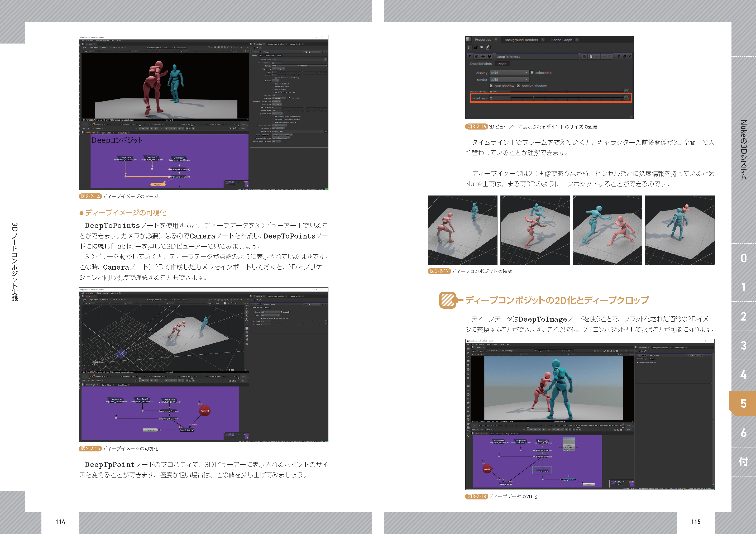756x534 pixels.
Task: Click the center node circle icon
Action: pyautogui.click(x=477, y=57)
